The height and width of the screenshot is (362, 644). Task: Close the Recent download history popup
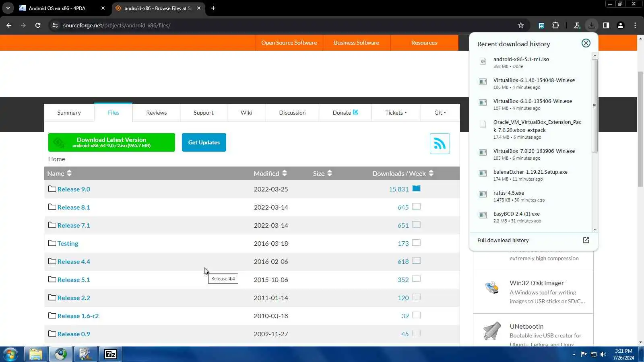coord(586,43)
